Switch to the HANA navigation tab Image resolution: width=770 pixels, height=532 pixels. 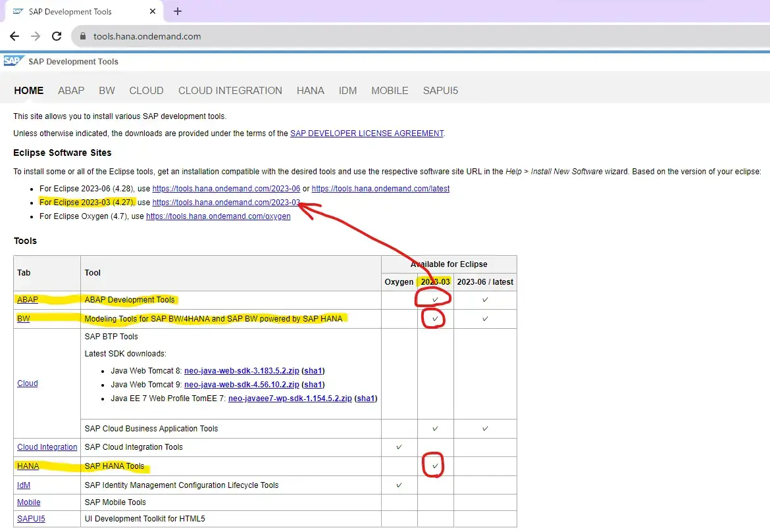click(x=311, y=91)
